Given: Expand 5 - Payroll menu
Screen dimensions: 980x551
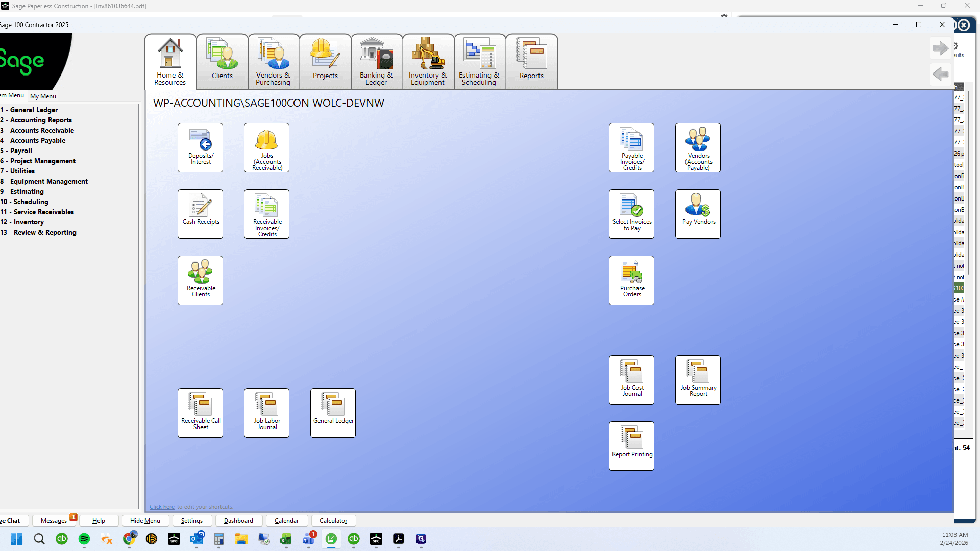Looking at the screenshot, I should point(16,151).
